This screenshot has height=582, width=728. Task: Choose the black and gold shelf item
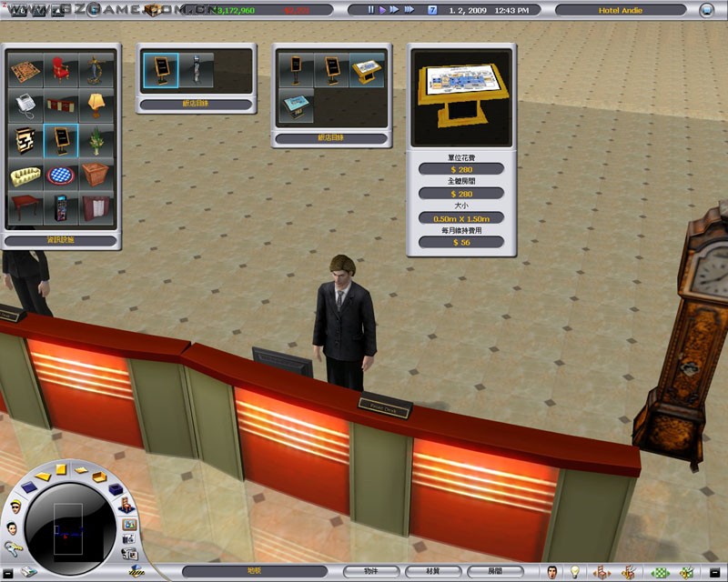[x=26, y=141]
